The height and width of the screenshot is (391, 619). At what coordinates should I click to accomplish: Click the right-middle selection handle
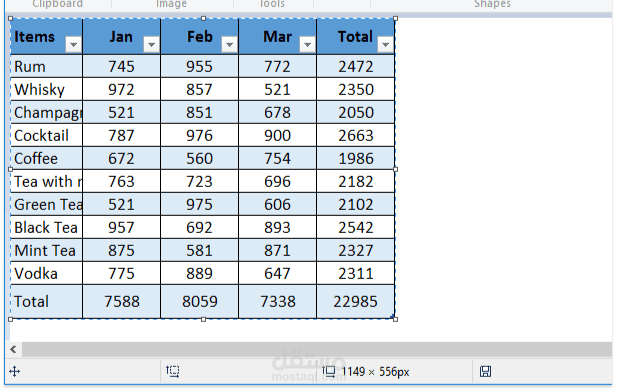tap(396, 169)
